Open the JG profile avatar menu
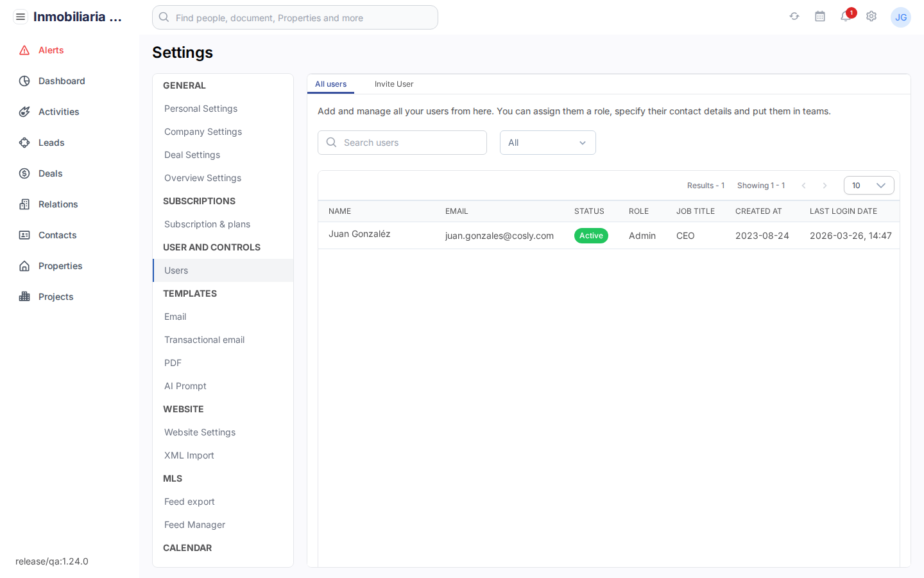The image size is (924, 578). pos(901,17)
